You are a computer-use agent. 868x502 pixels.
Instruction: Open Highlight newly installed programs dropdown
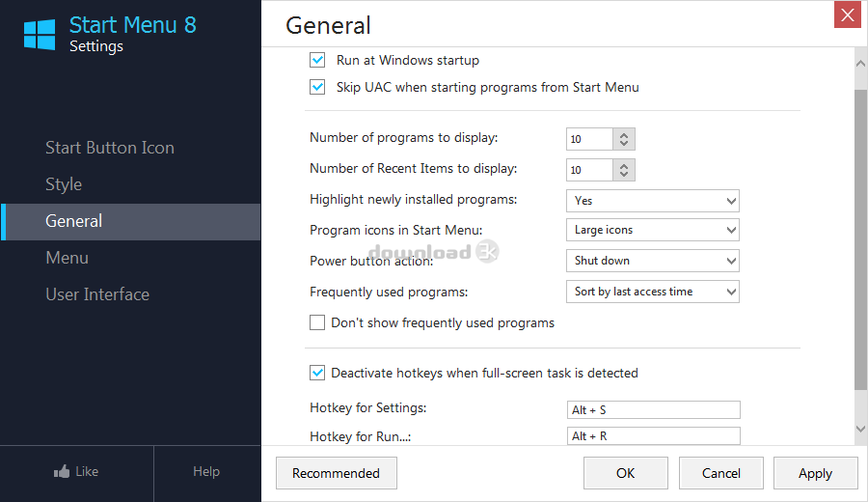click(652, 201)
